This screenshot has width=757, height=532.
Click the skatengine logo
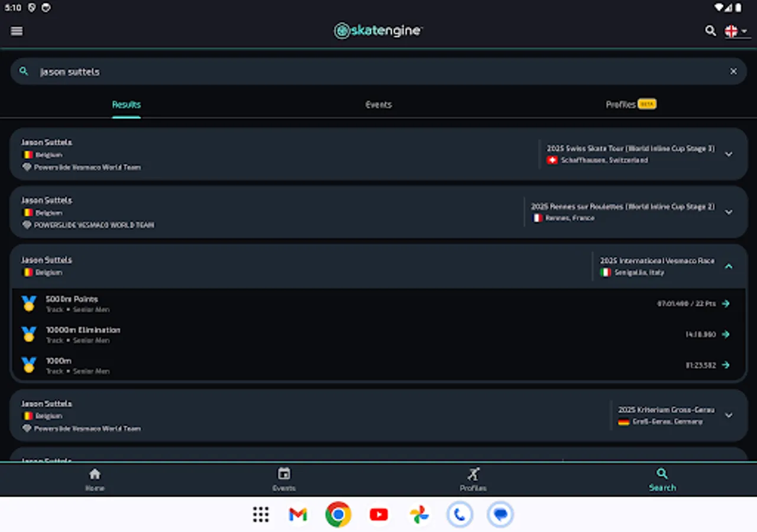click(377, 30)
